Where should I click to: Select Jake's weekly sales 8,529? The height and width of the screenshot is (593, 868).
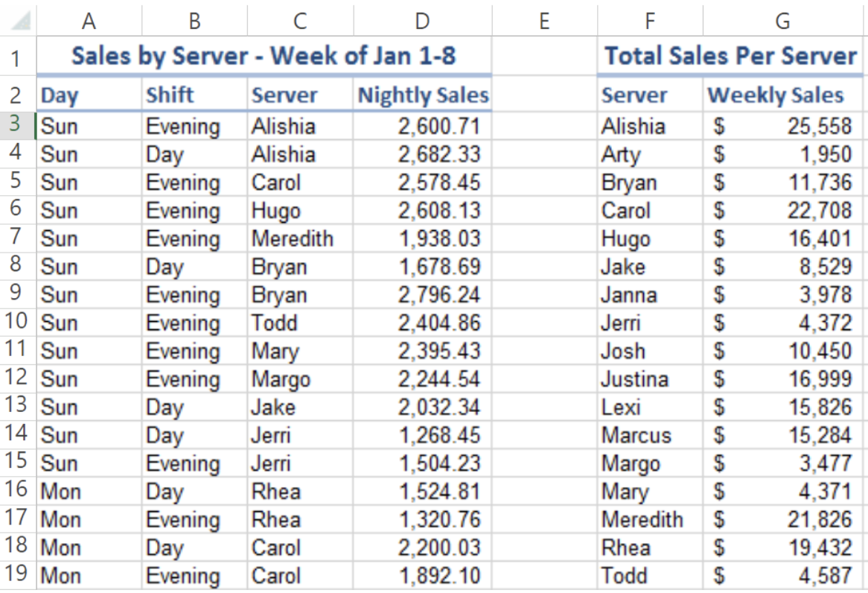[782, 267]
